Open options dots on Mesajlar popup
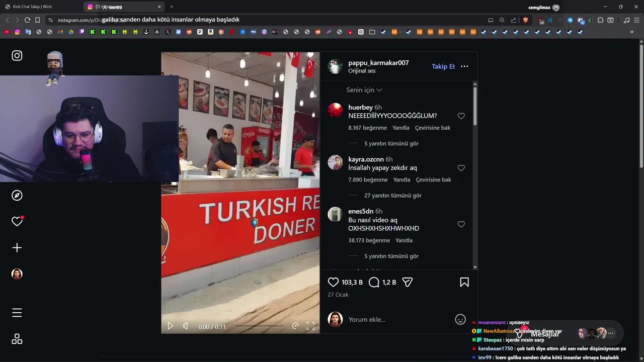The image size is (644, 362). (610, 333)
